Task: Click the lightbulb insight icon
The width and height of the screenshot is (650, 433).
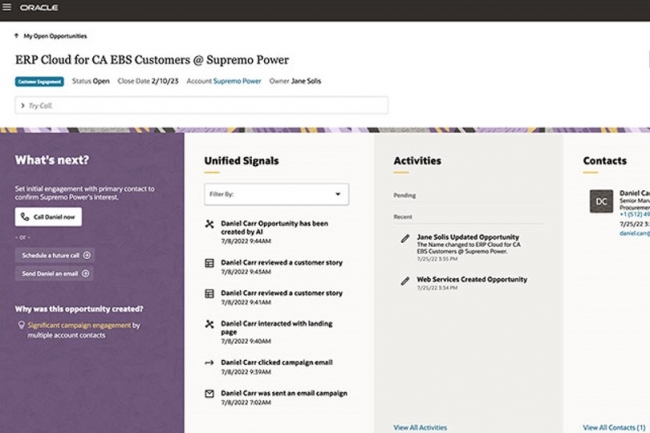Action: coord(21,325)
